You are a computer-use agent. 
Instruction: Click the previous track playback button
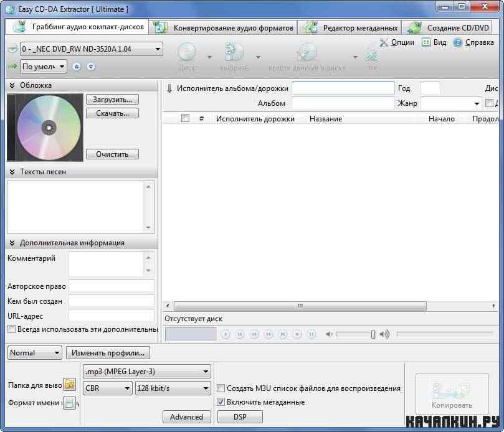click(240, 334)
